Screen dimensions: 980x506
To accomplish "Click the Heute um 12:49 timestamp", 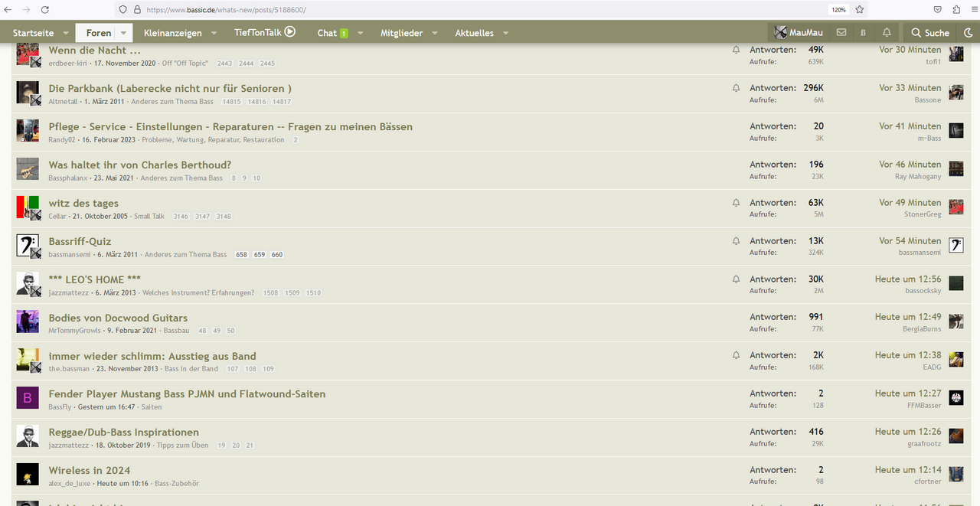I will click(x=908, y=317).
